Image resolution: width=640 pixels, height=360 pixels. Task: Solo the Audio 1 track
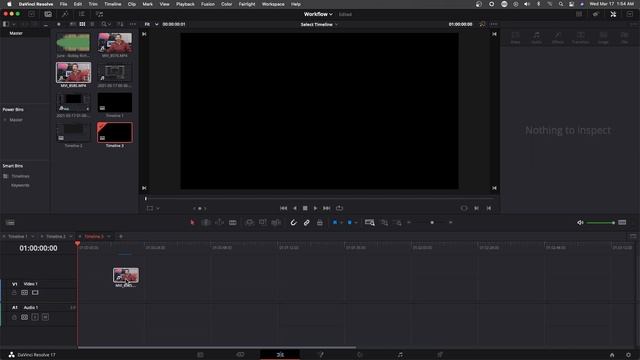[35, 317]
